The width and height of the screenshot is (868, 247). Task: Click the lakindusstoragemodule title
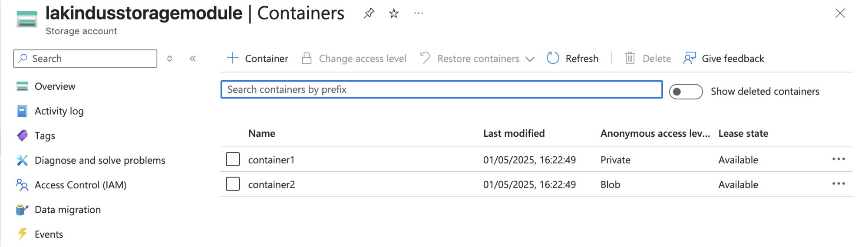point(144,13)
